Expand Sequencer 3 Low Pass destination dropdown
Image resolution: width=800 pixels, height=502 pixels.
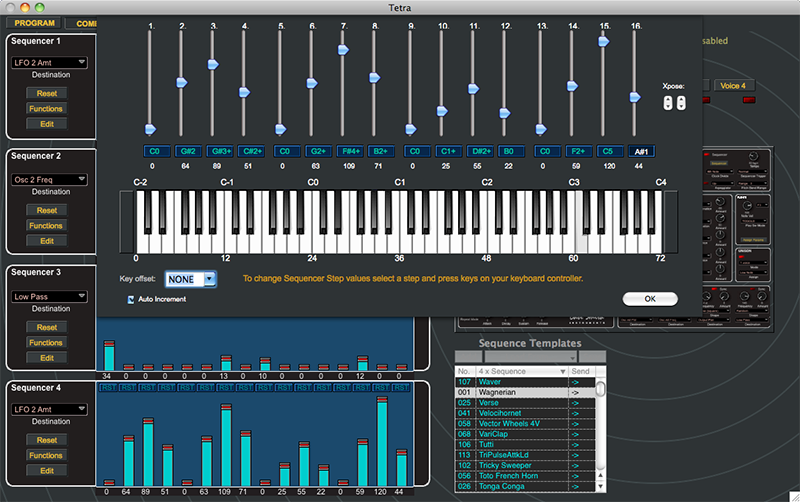(x=48, y=296)
